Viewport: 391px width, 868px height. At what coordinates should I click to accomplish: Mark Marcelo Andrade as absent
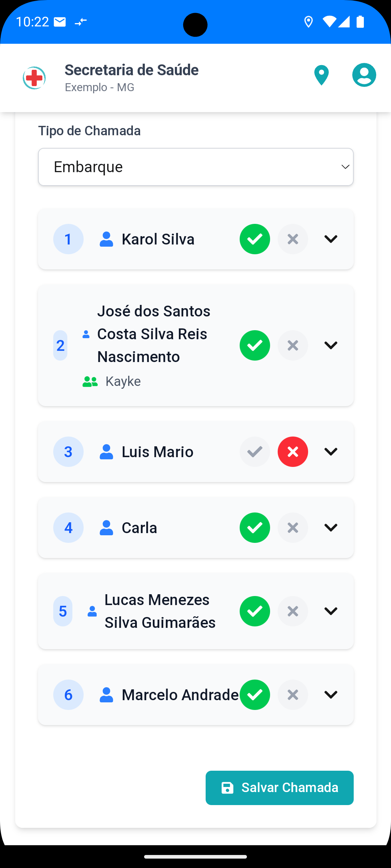click(x=293, y=695)
